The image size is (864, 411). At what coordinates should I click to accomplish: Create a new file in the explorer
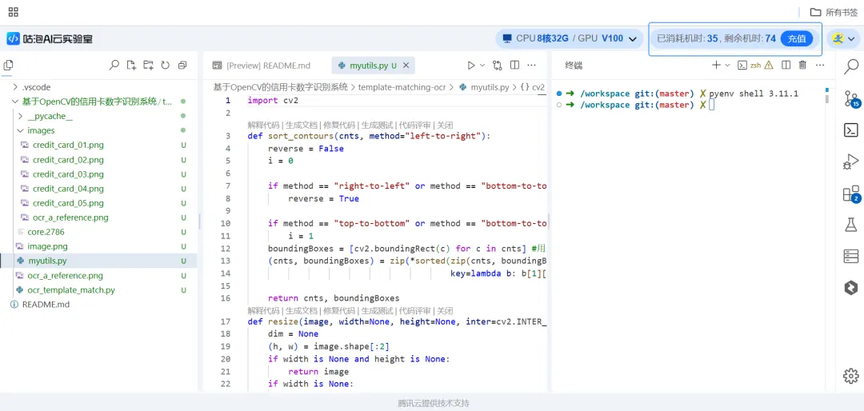[x=131, y=65]
